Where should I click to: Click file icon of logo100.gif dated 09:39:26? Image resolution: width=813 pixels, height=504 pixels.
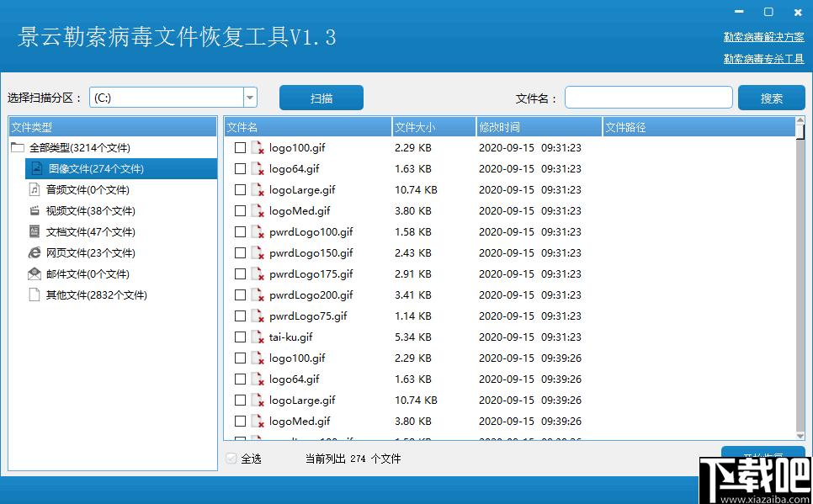(258, 358)
